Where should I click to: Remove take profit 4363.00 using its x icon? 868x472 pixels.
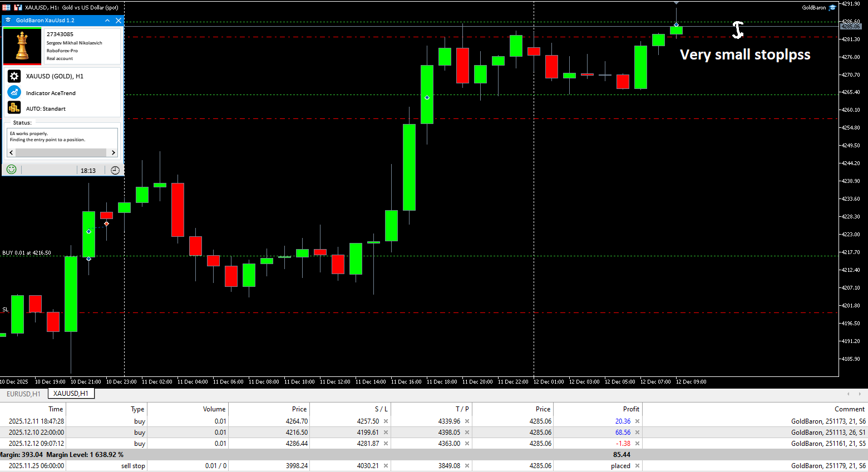[467, 444]
